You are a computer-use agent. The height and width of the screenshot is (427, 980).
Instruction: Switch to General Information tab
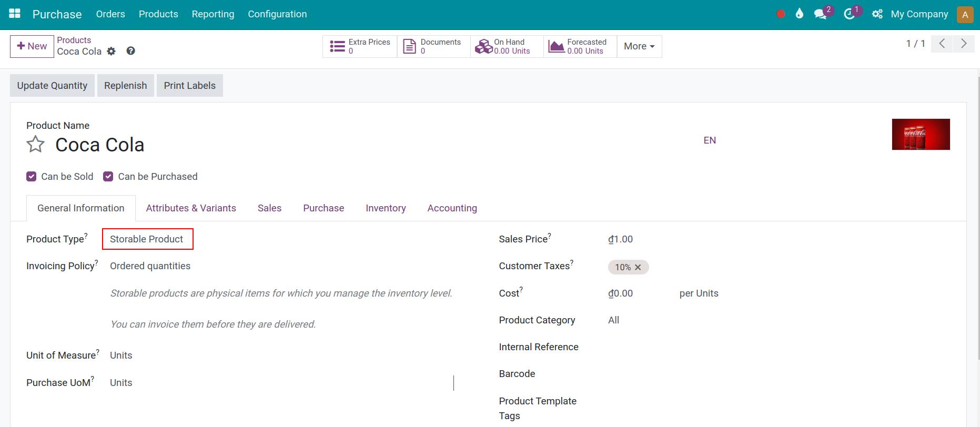(81, 208)
